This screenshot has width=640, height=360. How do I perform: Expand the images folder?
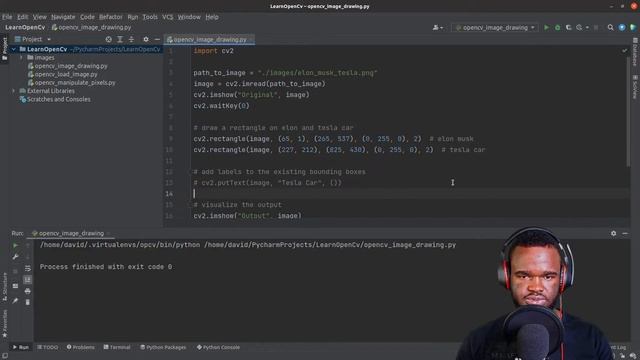[21, 58]
